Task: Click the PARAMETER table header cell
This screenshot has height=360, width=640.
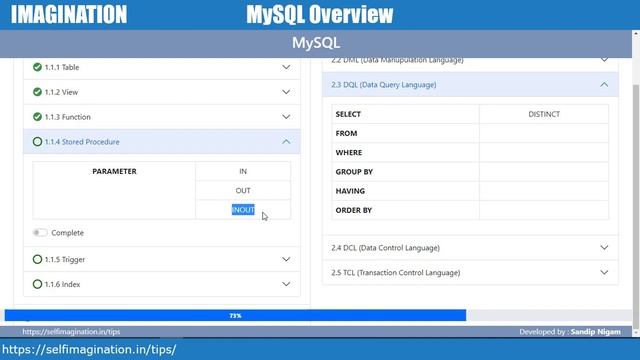Action: [x=114, y=191]
